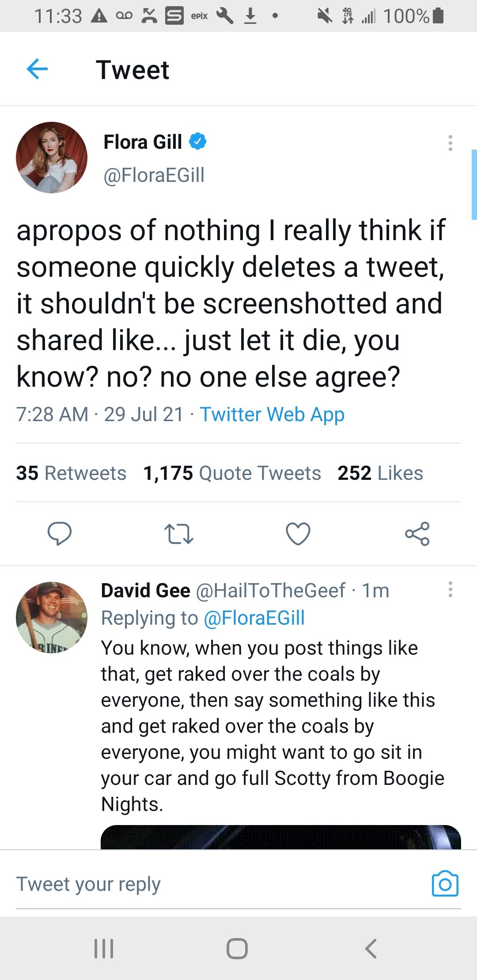477x980 pixels.
Task: Open David Gee's profile avatar
Action: click(52, 617)
